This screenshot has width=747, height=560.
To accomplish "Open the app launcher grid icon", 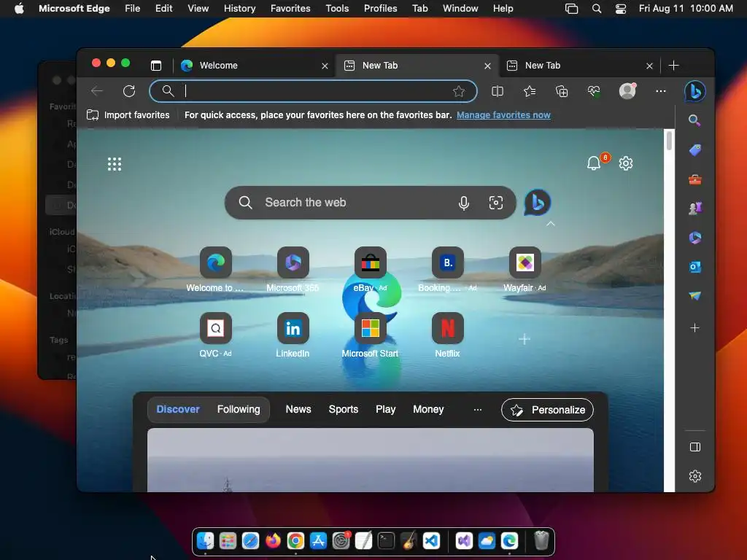I will coord(115,164).
